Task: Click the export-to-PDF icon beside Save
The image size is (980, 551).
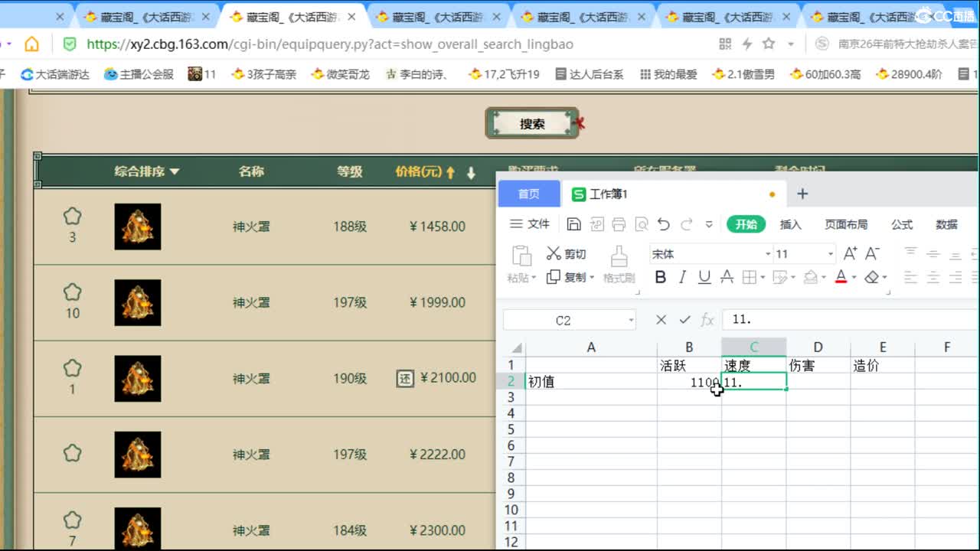Action: 596,224
